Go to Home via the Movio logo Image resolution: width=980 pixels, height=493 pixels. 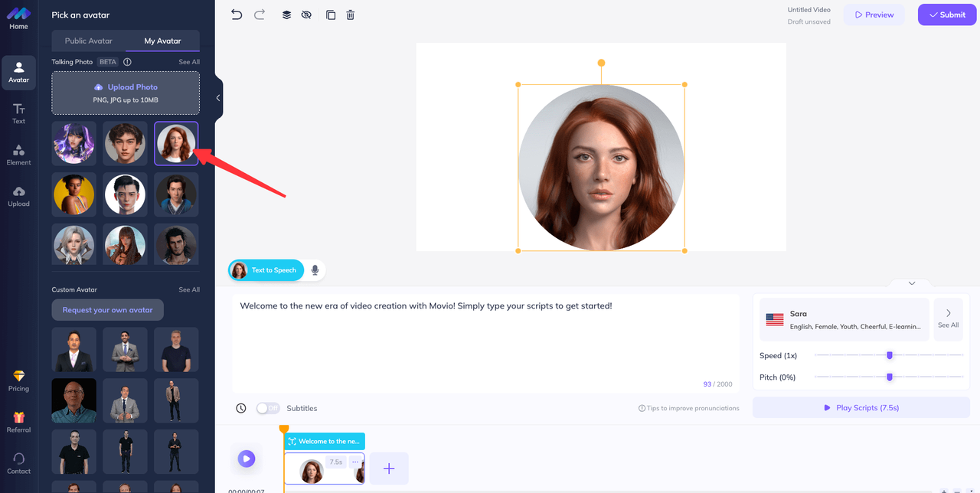pos(18,18)
